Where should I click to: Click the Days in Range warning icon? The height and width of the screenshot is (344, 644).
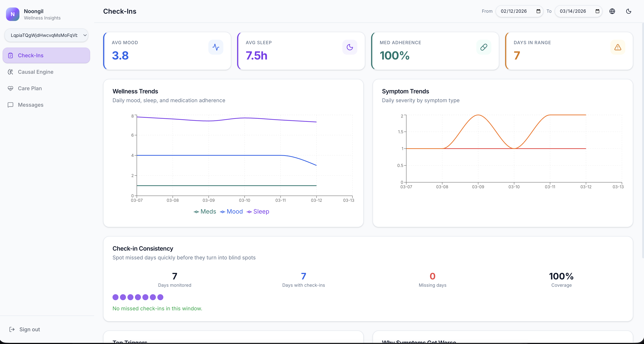click(x=617, y=47)
